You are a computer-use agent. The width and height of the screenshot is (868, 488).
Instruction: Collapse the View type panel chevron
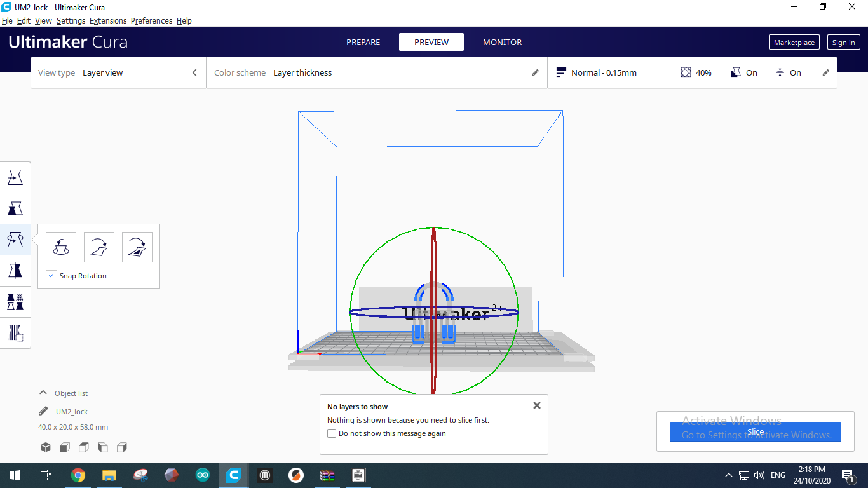click(194, 72)
